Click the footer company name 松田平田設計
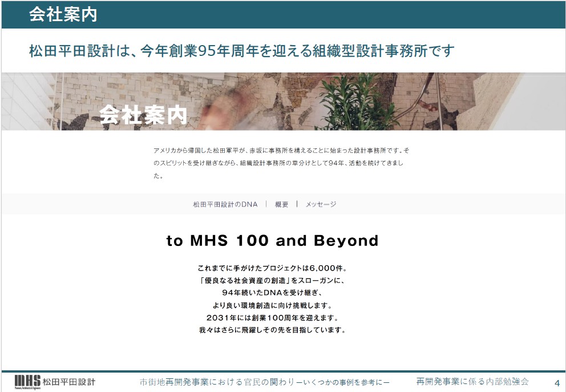The width and height of the screenshot is (566, 392). point(69,382)
